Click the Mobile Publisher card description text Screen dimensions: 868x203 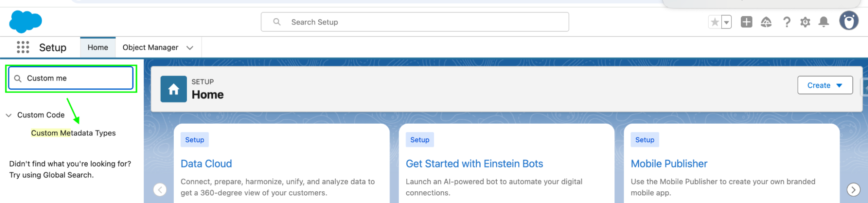(x=723, y=187)
